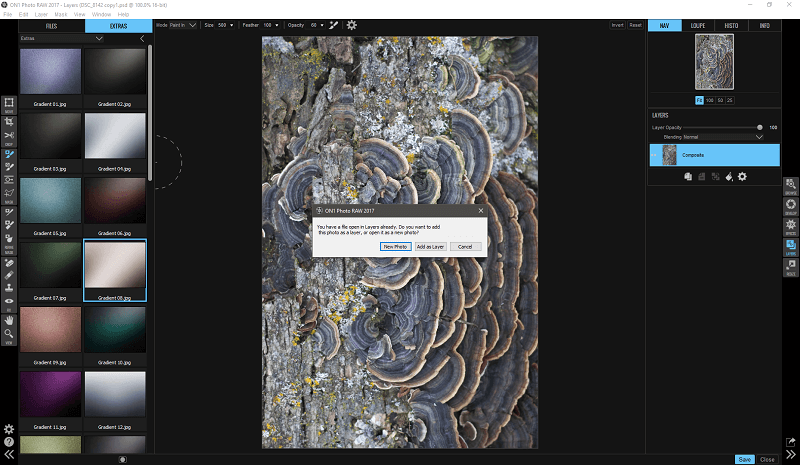Click the share export icon at bottom right
Viewport: 800px width, 465px height.
point(790,442)
